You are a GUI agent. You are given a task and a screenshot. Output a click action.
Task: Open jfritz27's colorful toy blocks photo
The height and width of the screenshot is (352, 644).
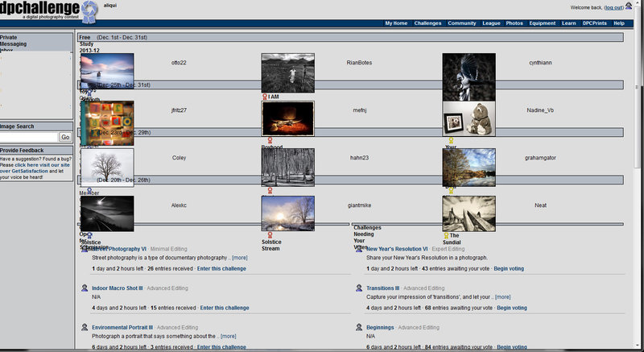[107, 123]
